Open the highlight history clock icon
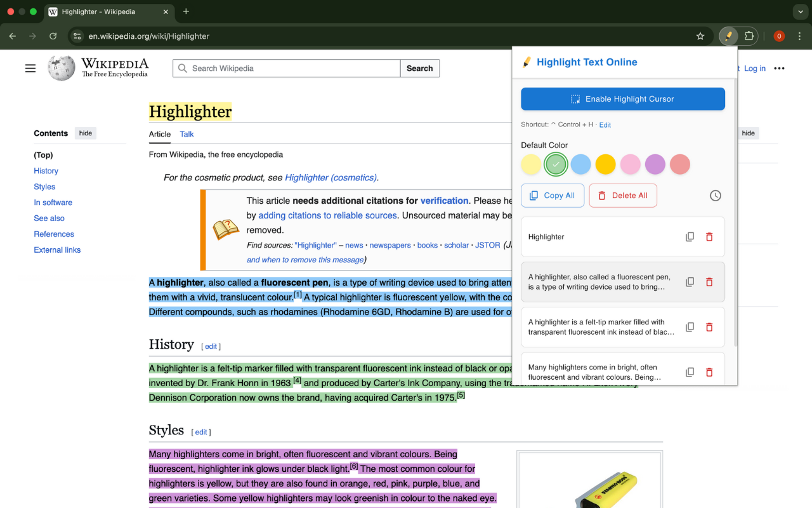 (715, 196)
